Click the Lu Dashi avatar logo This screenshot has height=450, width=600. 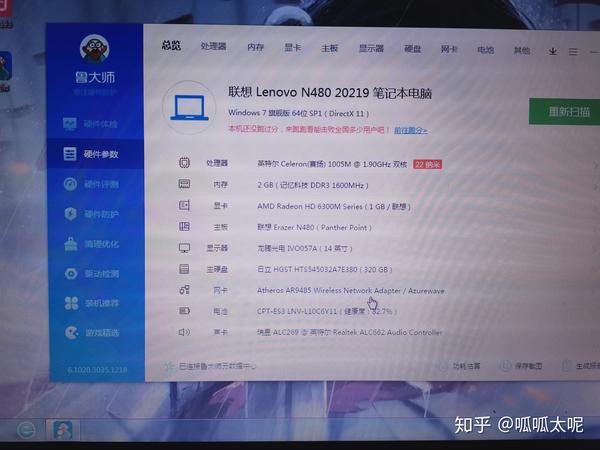click(x=95, y=49)
